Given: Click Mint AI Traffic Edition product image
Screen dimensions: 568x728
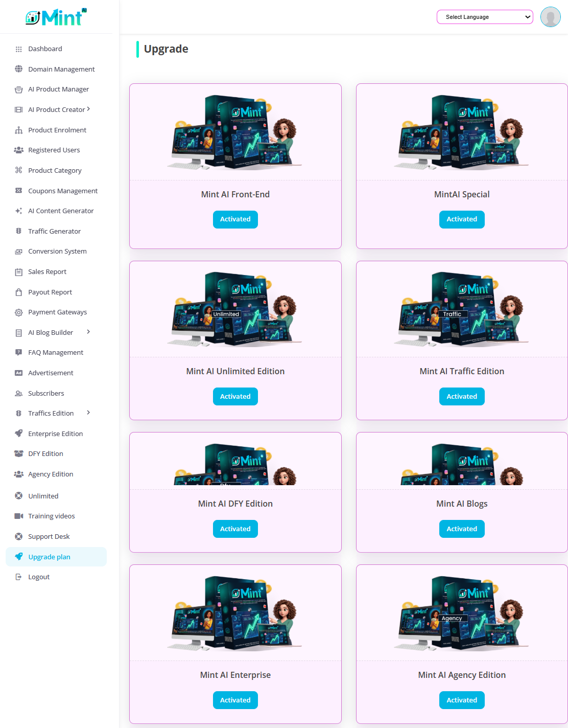Looking at the screenshot, I should [462, 308].
